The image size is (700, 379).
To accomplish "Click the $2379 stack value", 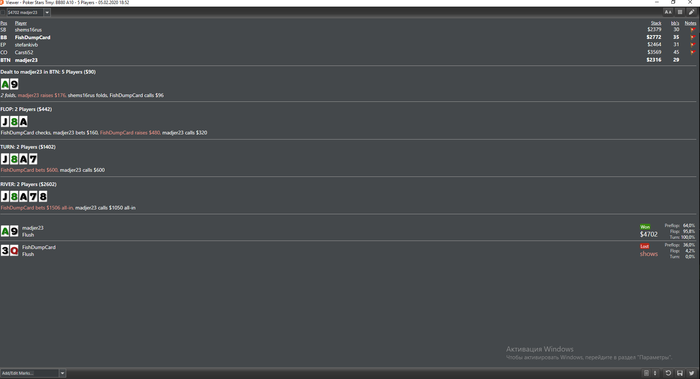I will pos(654,29).
